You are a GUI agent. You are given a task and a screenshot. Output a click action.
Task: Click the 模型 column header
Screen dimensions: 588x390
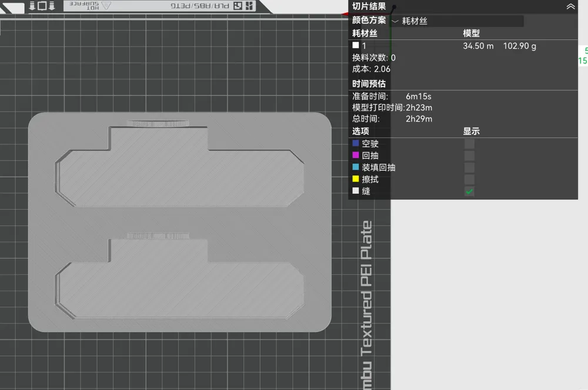[471, 33]
